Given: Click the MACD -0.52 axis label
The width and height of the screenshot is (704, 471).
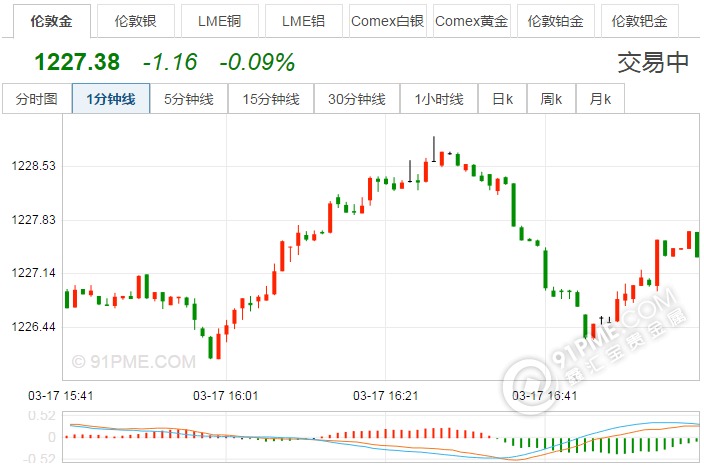Looking at the screenshot, I should 40,459.
